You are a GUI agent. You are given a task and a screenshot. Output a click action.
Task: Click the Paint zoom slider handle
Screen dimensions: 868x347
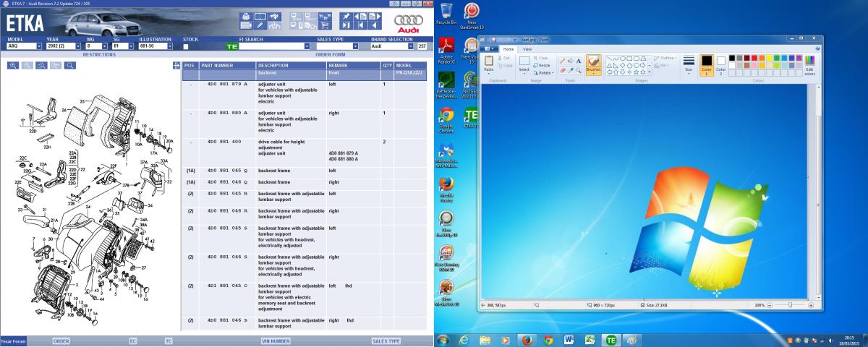click(791, 305)
